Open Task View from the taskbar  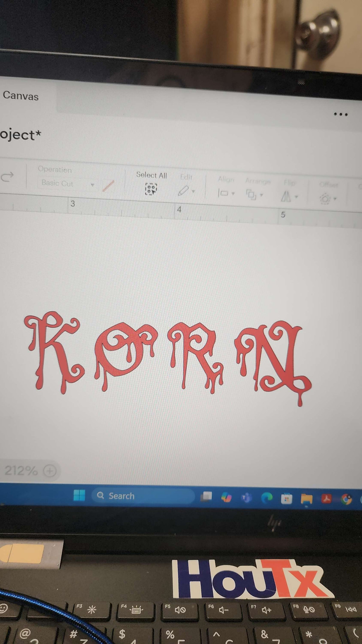(206, 497)
